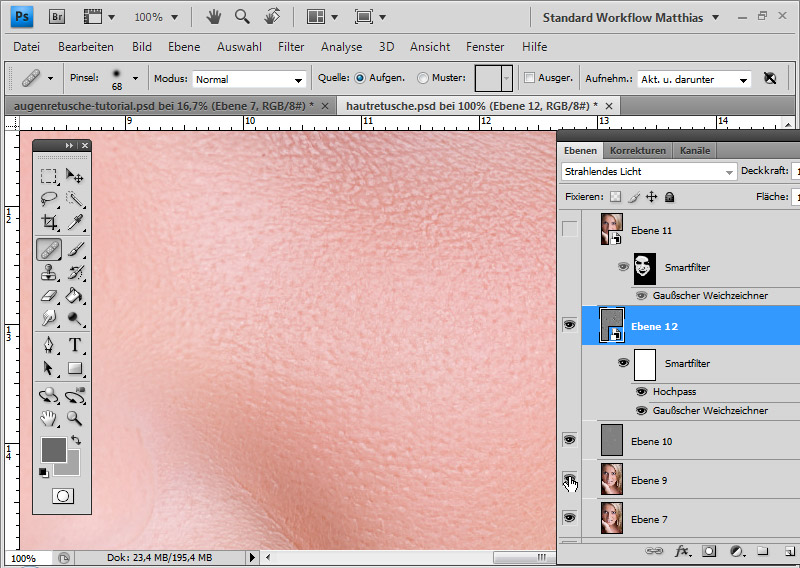Select the 3D Rotate tool
The height and width of the screenshot is (568, 800).
[49, 395]
